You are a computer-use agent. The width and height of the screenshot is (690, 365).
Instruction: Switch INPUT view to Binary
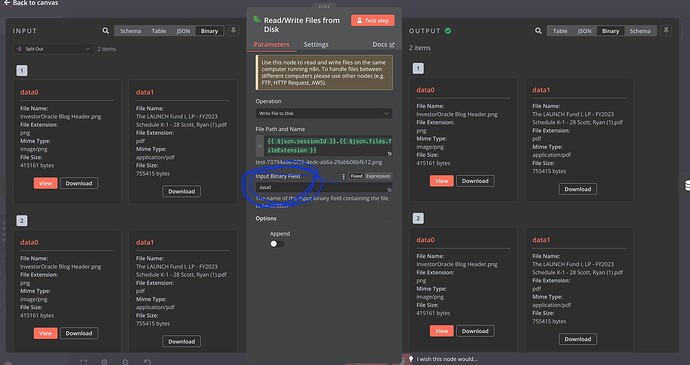[x=209, y=31]
